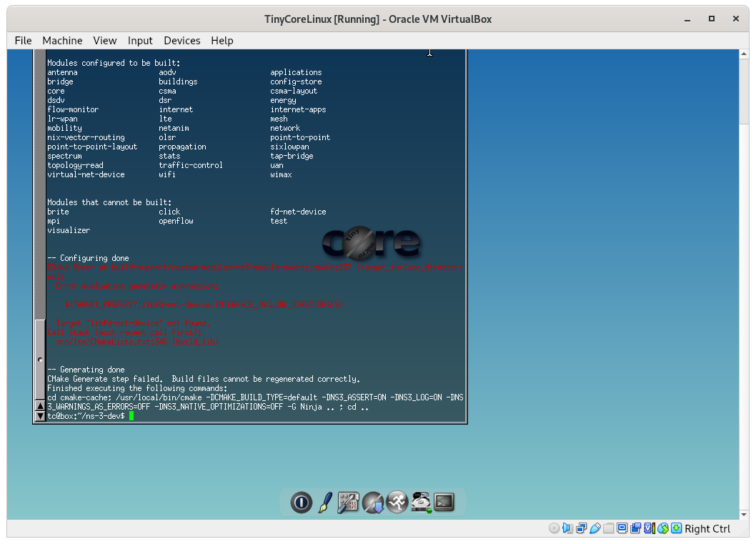Click the 'Modules that cannot be built:' line
Viewport: 756px width, 544px height.
point(109,202)
